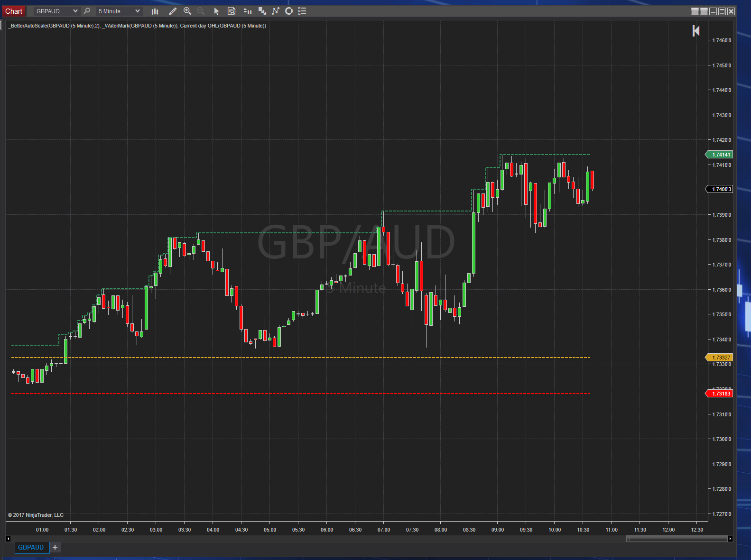This screenshot has height=560, width=751.
Task: Click the 03:00 time axis label
Action: click(156, 530)
